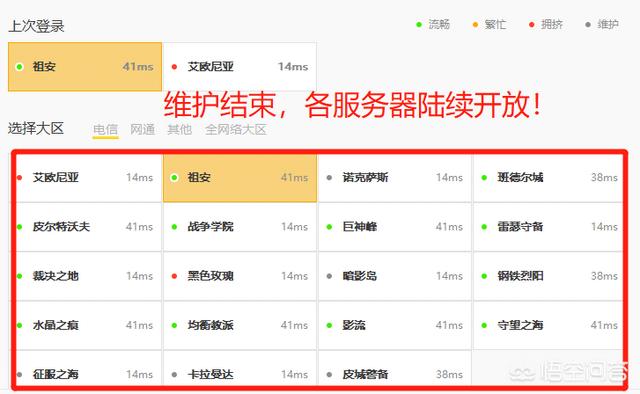The image size is (640, 394).
Task: Open the 全网络大区 tab
Action: 236,129
